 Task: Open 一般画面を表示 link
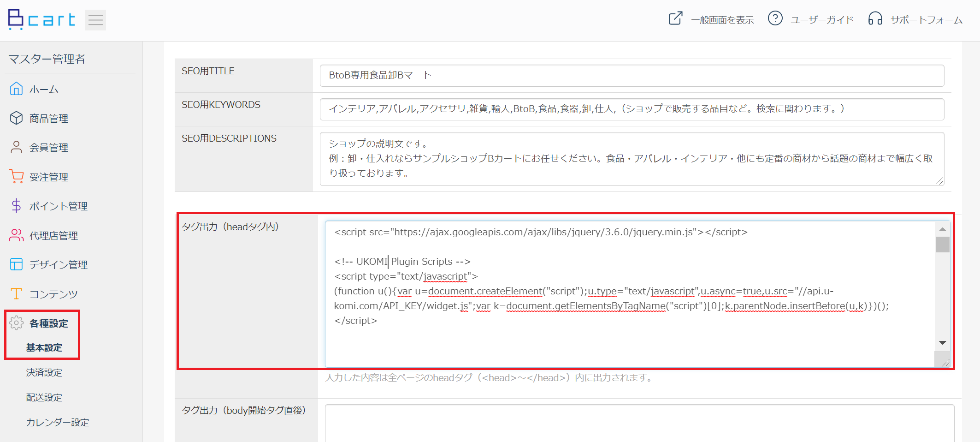[x=722, y=20]
